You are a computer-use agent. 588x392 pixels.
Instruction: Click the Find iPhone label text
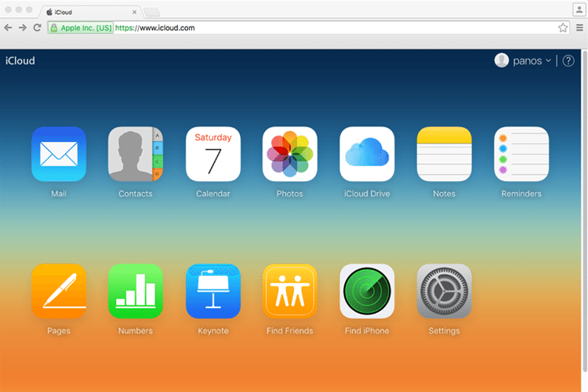(x=367, y=331)
